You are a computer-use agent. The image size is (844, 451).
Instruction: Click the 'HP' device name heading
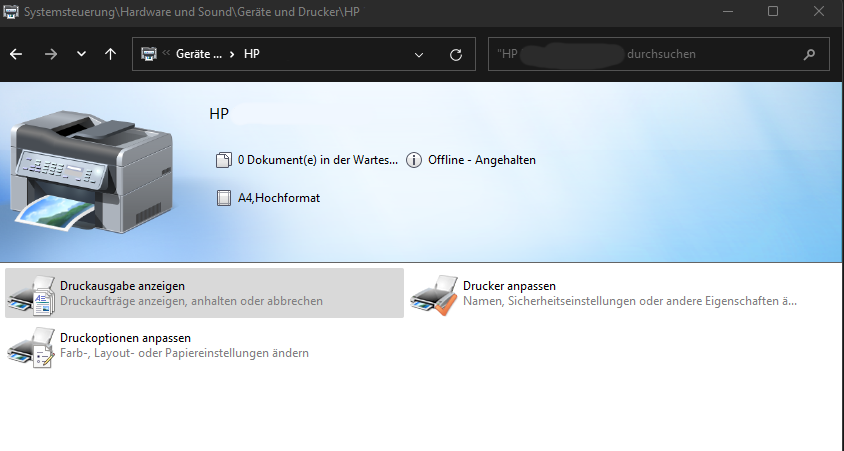219,114
